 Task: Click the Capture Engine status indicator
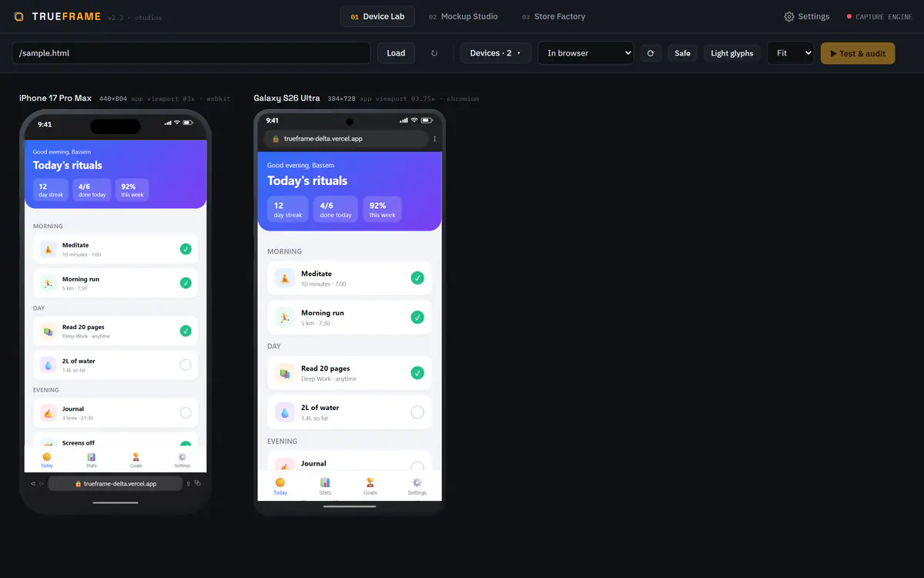tap(879, 17)
